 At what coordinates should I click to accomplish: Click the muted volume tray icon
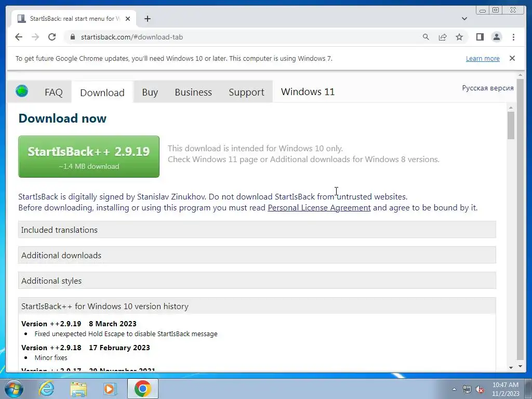tap(480, 389)
